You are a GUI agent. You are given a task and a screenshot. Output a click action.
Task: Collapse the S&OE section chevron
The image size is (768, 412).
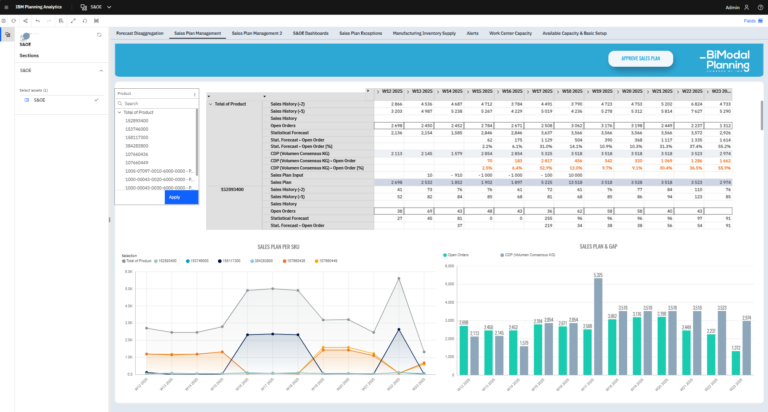pyautogui.click(x=101, y=71)
